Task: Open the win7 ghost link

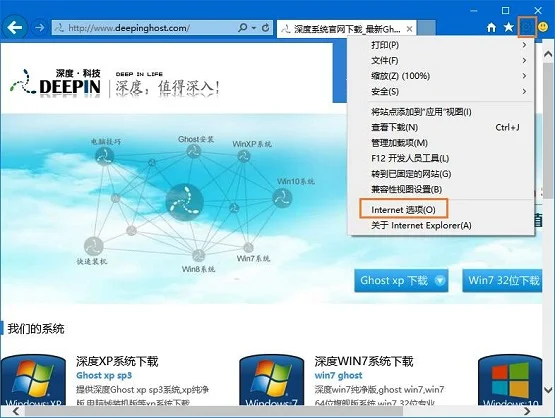Action: [x=338, y=375]
